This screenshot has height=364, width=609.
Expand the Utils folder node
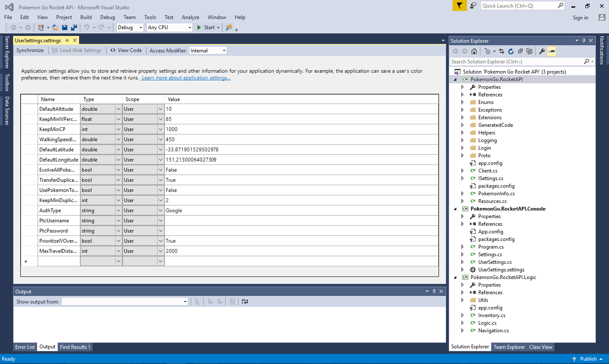tap(462, 300)
